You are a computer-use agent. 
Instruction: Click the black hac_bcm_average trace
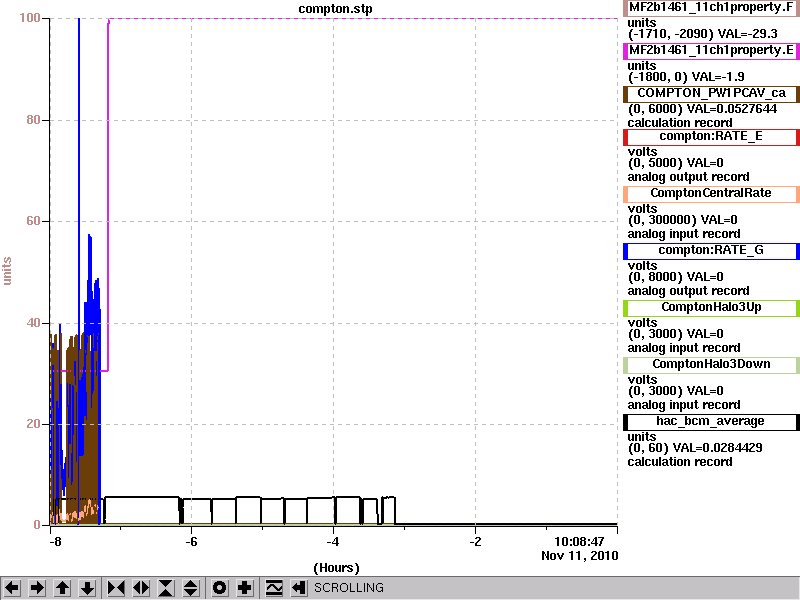tap(143, 497)
